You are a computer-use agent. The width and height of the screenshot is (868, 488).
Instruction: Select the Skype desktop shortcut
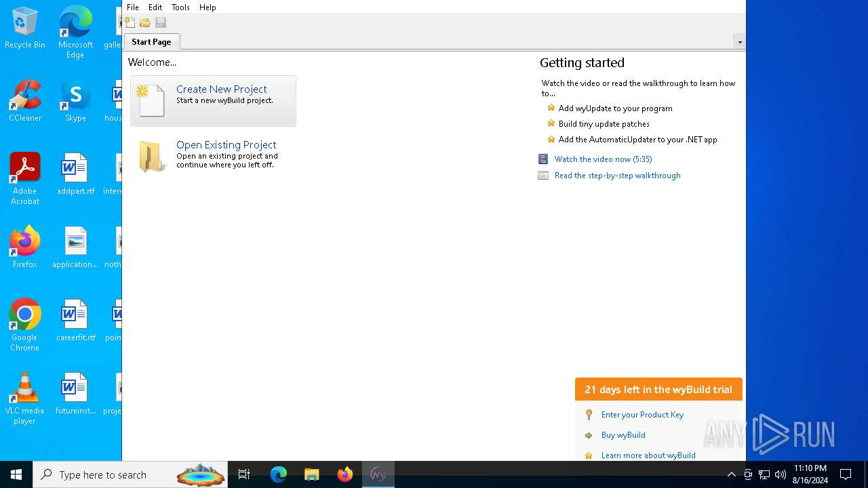click(75, 101)
